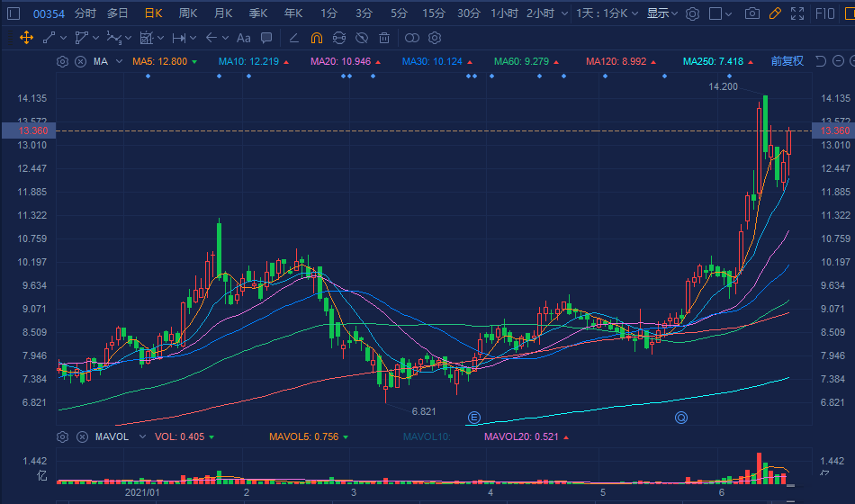Click the 00354 stock code

(49, 13)
